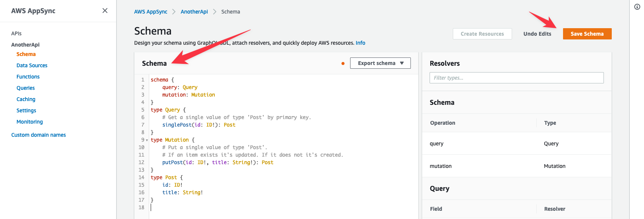Screen dimensions: 644x219
Task: Click the Create Resources button
Action: 482,34
